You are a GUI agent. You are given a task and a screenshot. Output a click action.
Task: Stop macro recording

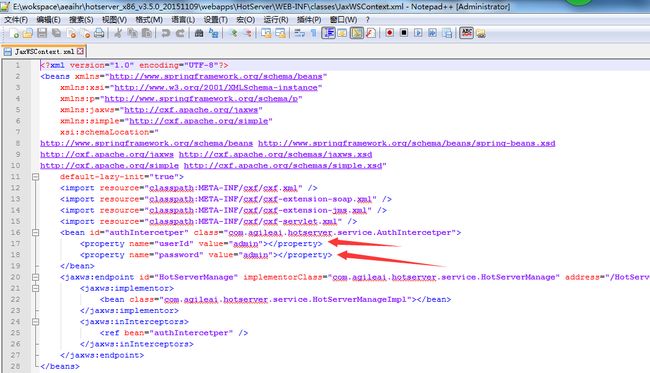point(404,33)
